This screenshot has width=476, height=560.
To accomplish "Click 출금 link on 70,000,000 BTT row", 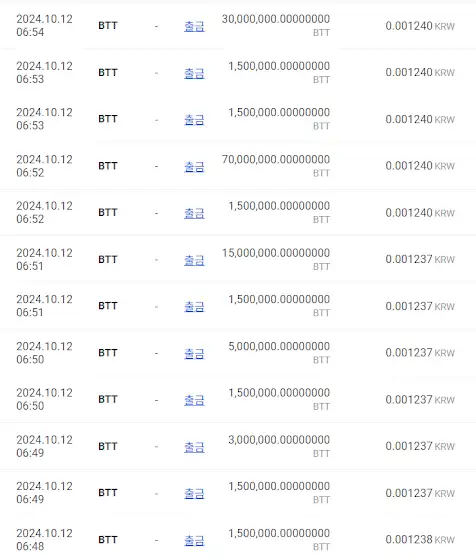I will click(x=194, y=166).
